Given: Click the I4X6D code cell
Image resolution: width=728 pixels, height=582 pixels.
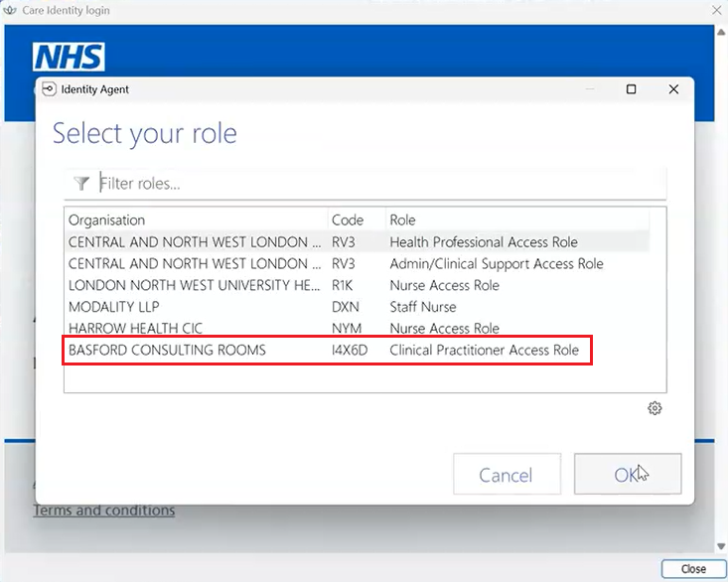Looking at the screenshot, I should (350, 350).
